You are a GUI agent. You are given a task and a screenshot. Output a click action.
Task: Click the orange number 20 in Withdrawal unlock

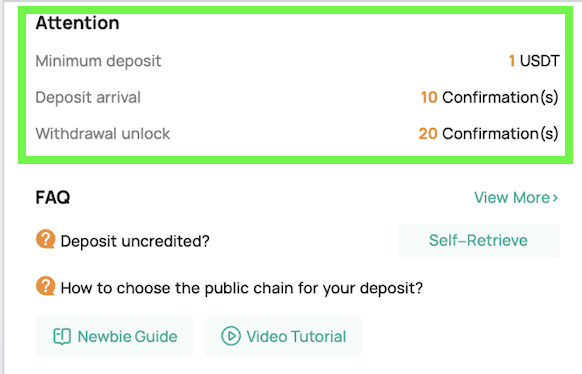point(428,134)
